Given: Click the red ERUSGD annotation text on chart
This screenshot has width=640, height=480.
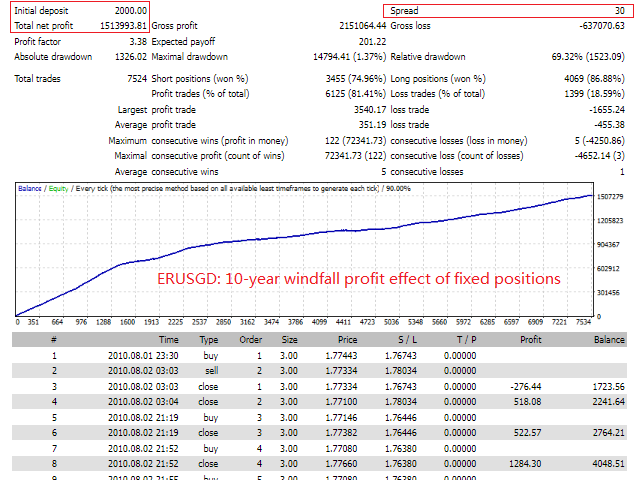Looking at the screenshot, I should click(358, 278).
